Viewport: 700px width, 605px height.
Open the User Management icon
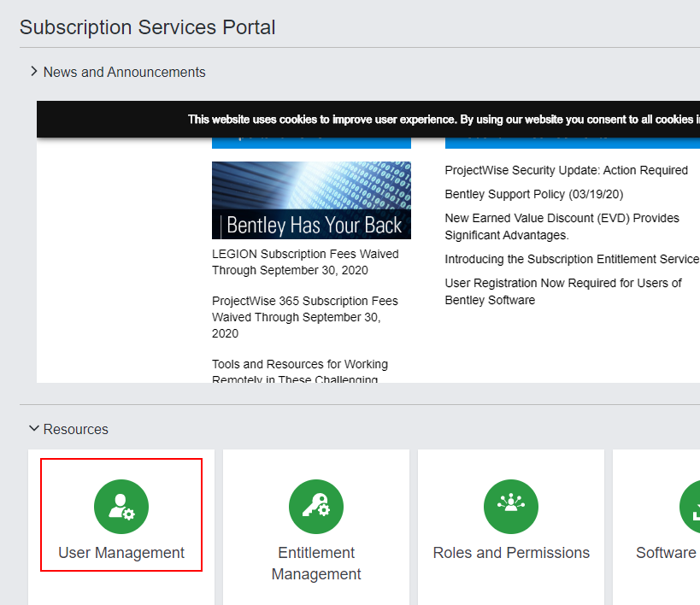click(x=121, y=507)
